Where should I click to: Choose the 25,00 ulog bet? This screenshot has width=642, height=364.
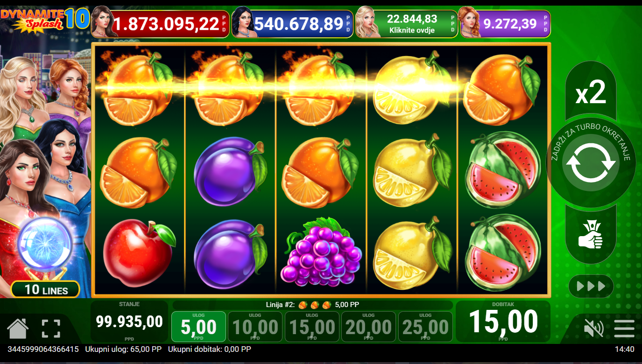(425, 327)
